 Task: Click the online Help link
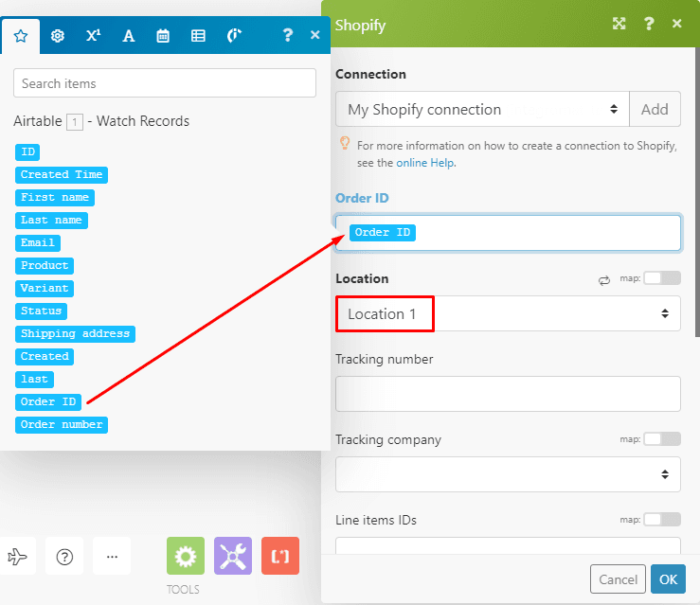(424, 163)
